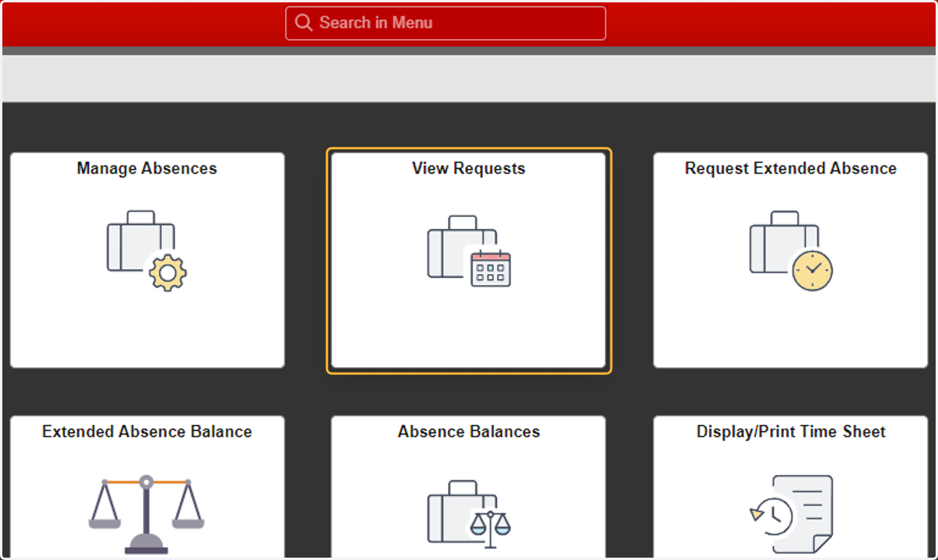Image resolution: width=938 pixels, height=560 pixels.
Task: Click the Manage Absences briefcase gear icon
Action: pos(147,251)
